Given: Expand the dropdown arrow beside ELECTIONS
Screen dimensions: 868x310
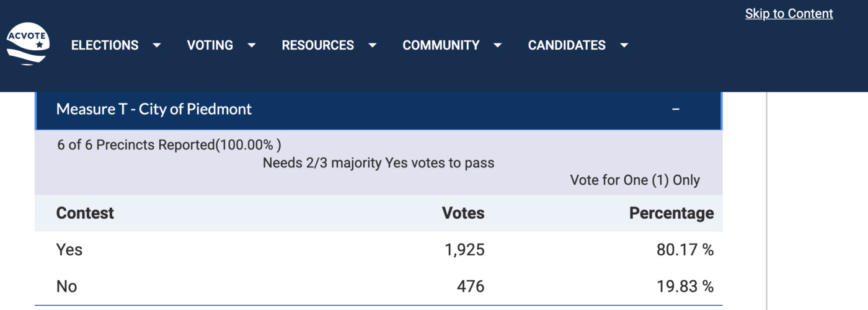Looking at the screenshot, I should coord(157,45).
